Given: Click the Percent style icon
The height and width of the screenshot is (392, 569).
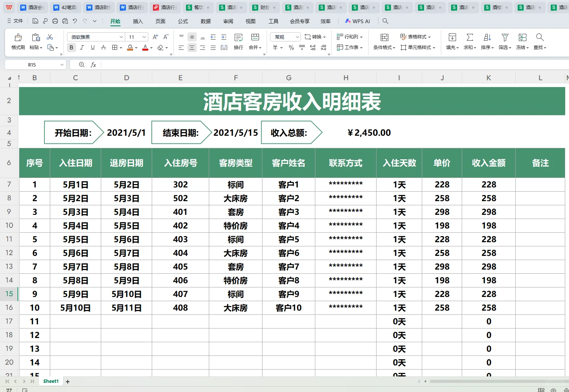Looking at the screenshot, I should pos(291,48).
